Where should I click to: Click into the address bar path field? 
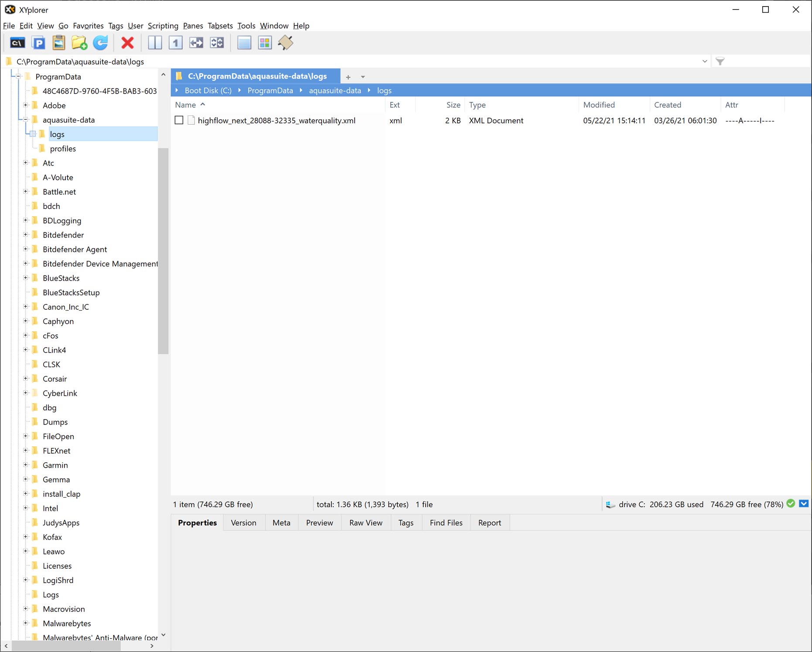click(x=358, y=61)
